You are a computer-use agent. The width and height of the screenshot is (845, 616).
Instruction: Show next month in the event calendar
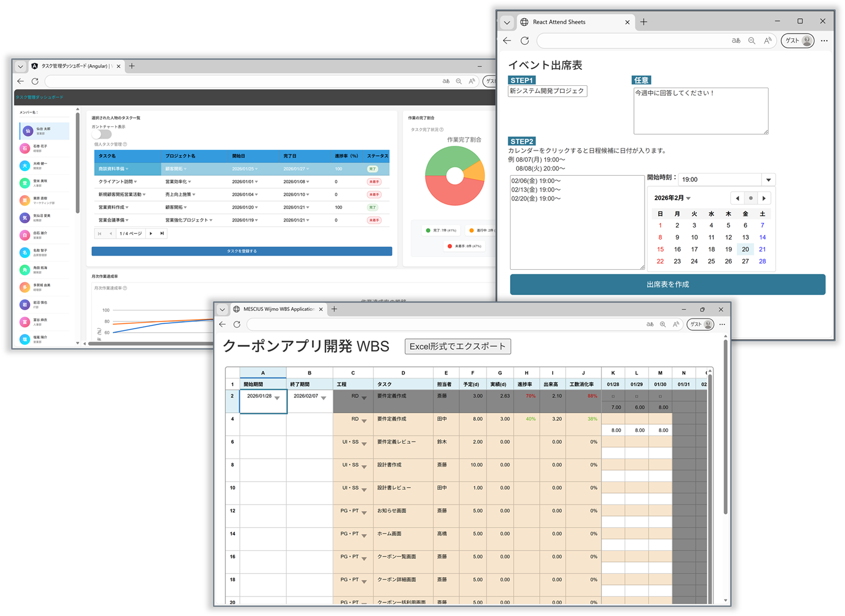tap(764, 198)
